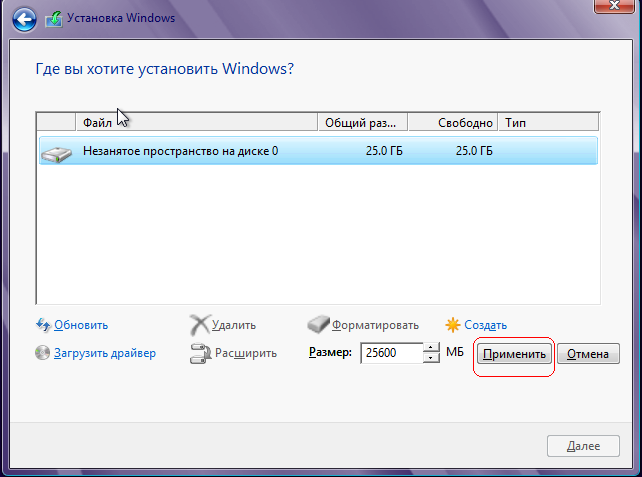Open the Обновить link
The width and height of the screenshot is (642, 477).
[x=81, y=325]
